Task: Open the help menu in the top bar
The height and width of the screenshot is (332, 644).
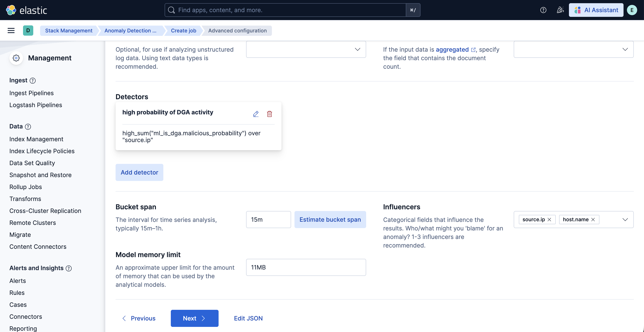Action: [543, 10]
